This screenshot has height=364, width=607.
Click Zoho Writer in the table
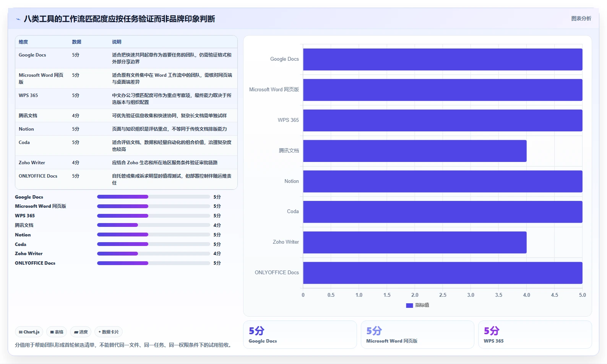tap(32, 163)
